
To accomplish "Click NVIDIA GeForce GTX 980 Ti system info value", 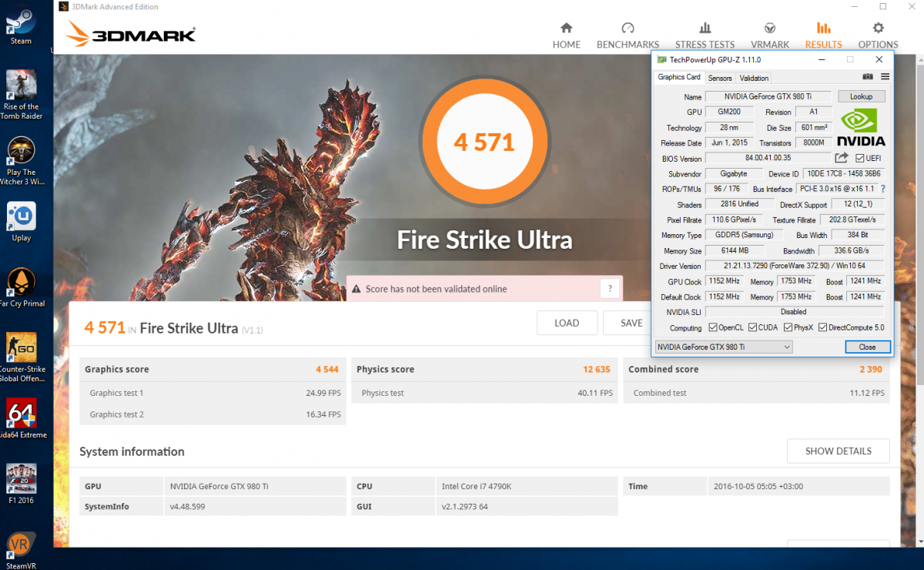I will (219, 487).
